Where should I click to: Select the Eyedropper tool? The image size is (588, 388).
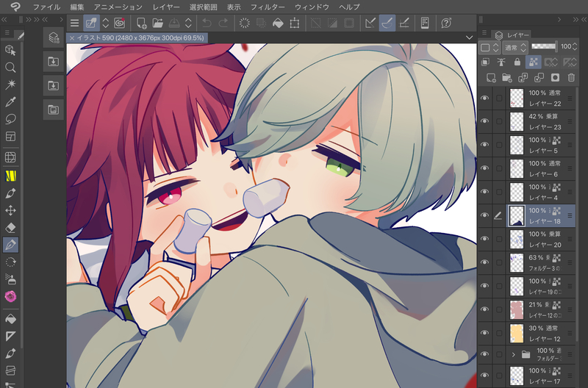(x=10, y=102)
